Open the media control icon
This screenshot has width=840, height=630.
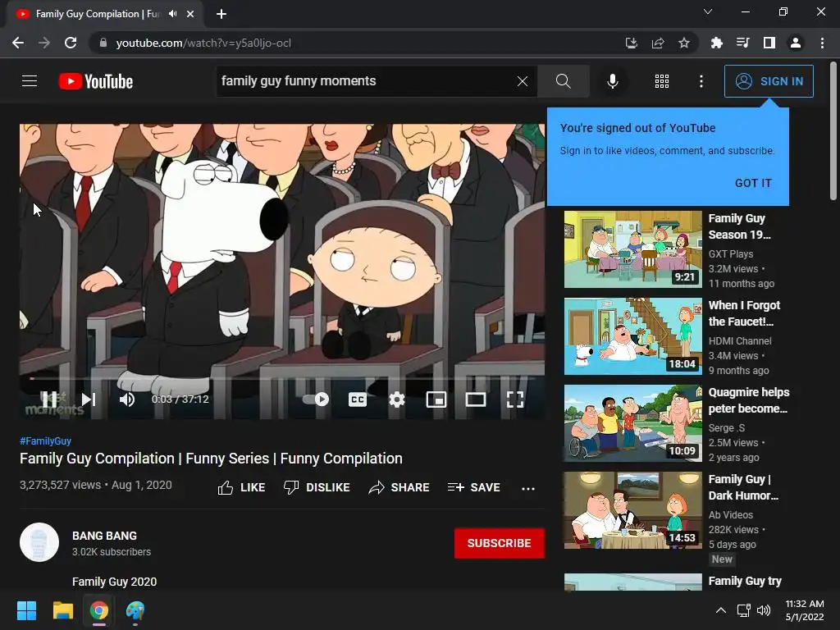click(x=742, y=43)
